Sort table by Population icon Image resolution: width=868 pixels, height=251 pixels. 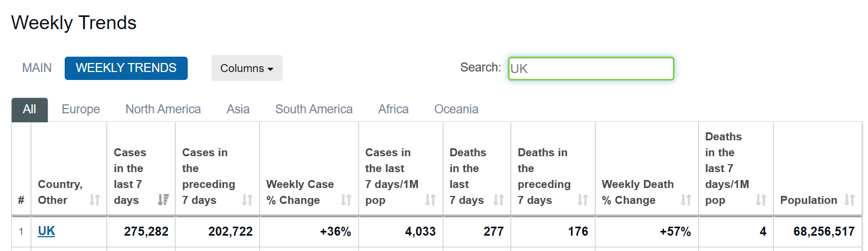[x=849, y=200]
